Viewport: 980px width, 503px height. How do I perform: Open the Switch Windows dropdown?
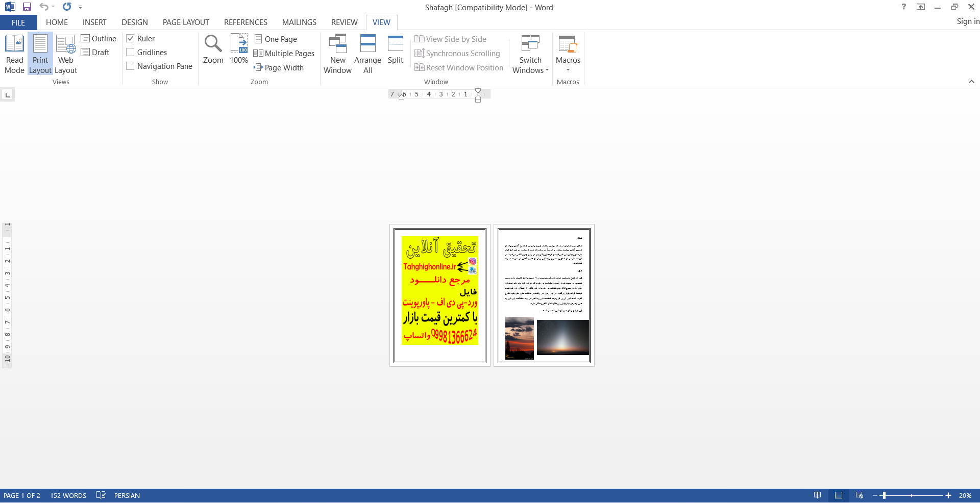[x=530, y=54]
